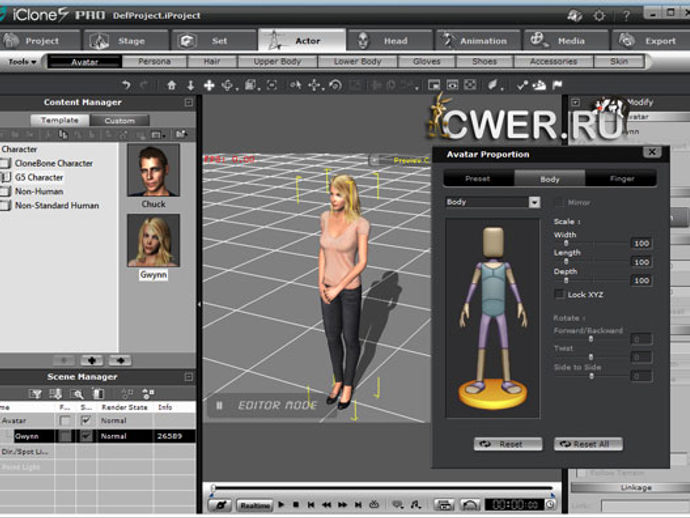This screenshot has width=690, height=518.
Task: Stop the playback
Action: 296,504
